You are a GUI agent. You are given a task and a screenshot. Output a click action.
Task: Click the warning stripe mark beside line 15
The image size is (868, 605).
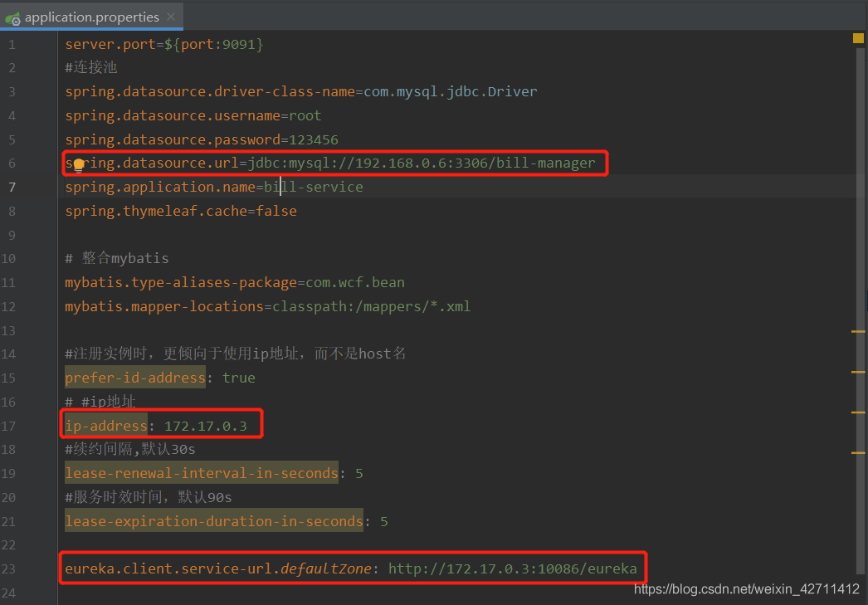(858, 372)
